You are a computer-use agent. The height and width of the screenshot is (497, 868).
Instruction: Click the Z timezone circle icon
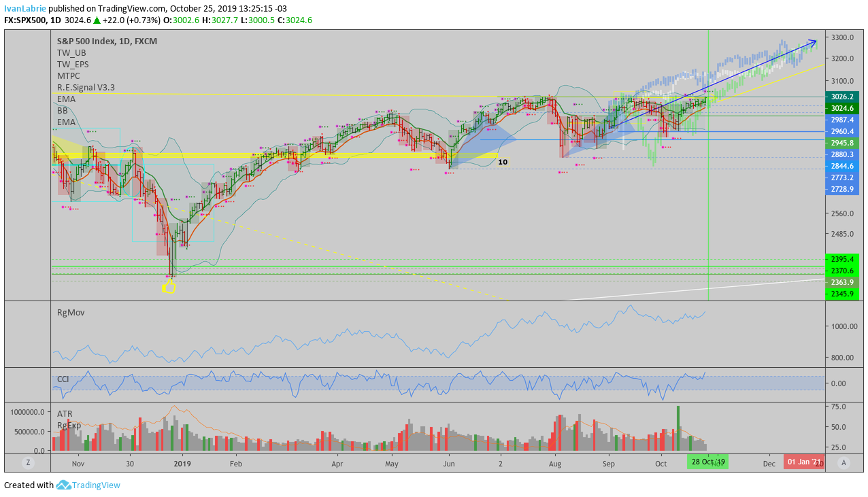[28, 463]
